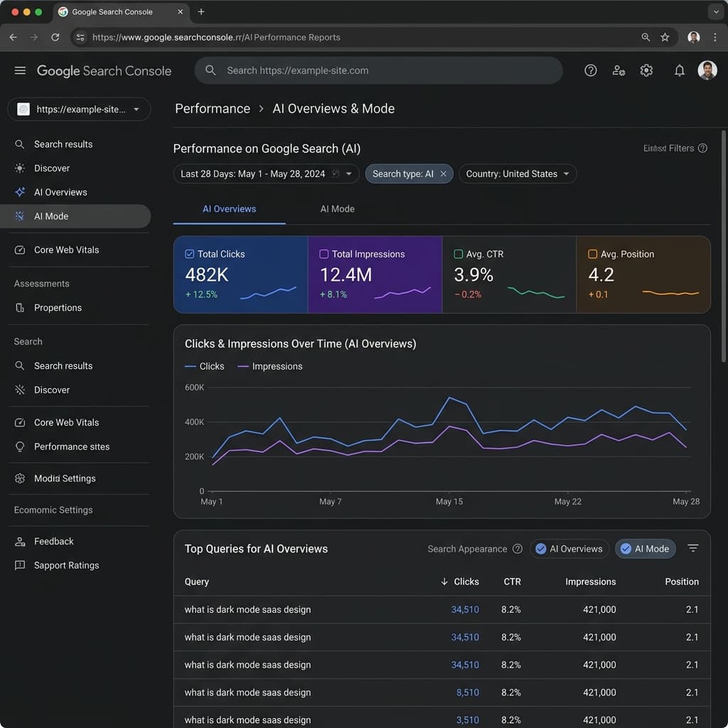The image size is (728, 728).
Task: Bookmark page with the star icon
Action: coord(665,37)
